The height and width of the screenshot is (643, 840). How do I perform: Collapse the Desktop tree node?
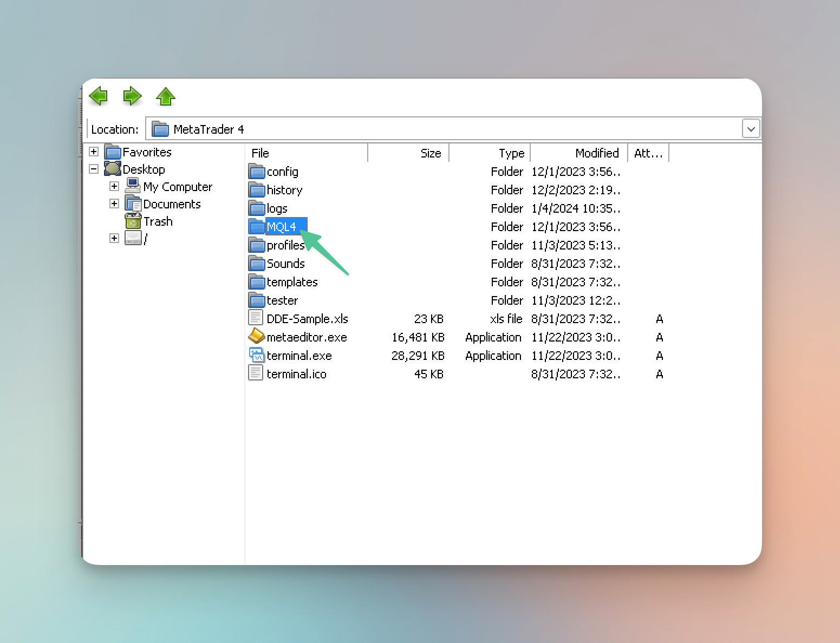pyautogui.click(x=94, y=169)
